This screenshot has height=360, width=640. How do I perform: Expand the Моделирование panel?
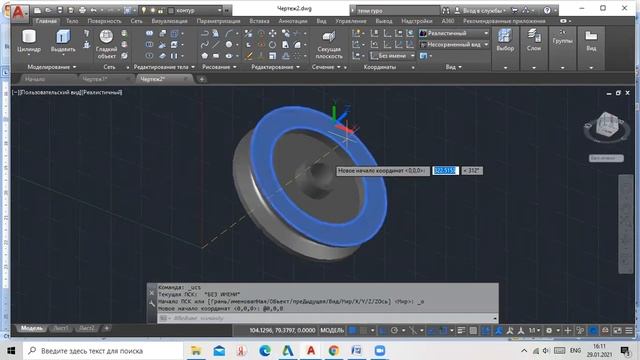pyautogui.click(x=51, y=67)
